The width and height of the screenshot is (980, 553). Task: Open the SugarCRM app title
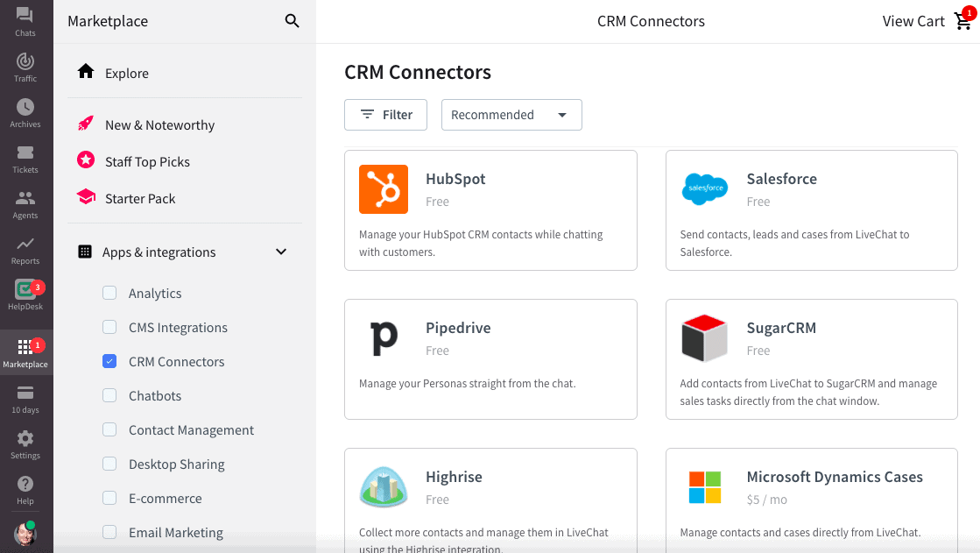[x=781, y=328]
